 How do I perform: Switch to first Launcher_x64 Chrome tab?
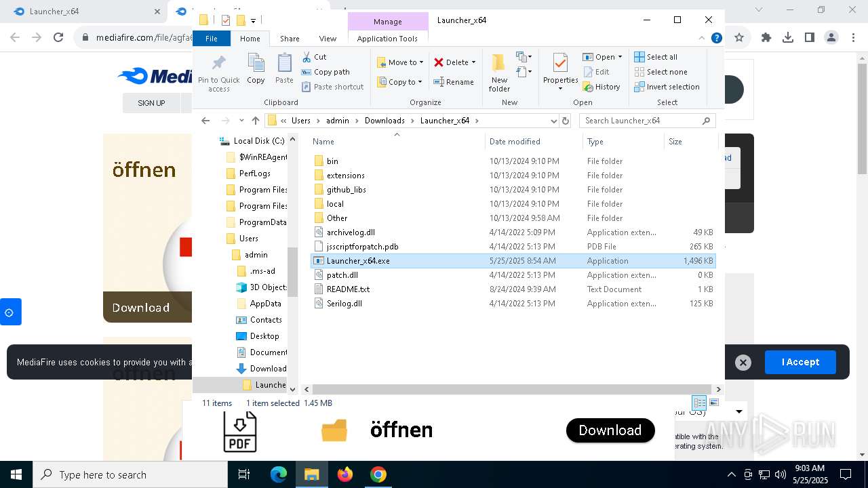coord(83,12)
